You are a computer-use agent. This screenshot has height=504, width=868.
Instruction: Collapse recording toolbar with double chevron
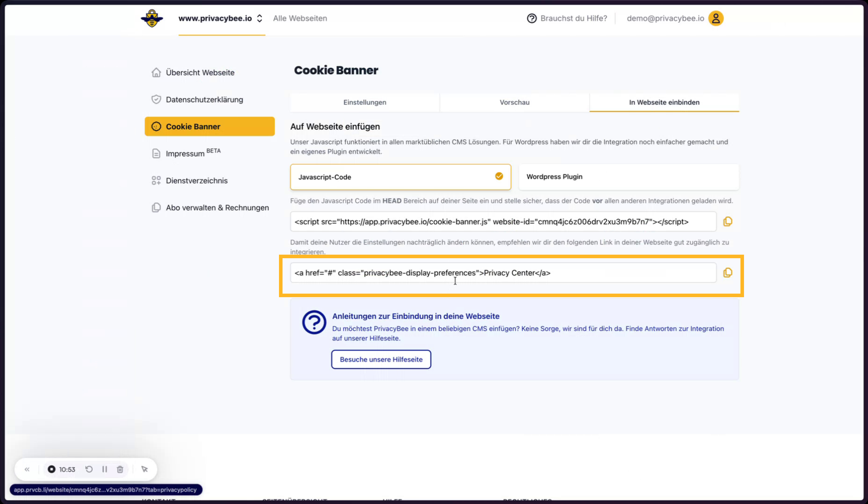click(27, 469)
